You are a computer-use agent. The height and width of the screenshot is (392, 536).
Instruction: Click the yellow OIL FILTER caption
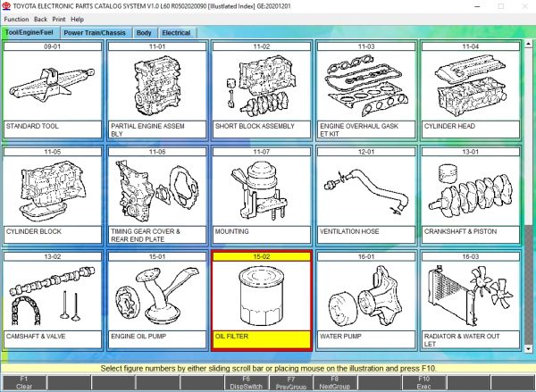[x=262, y=340]
